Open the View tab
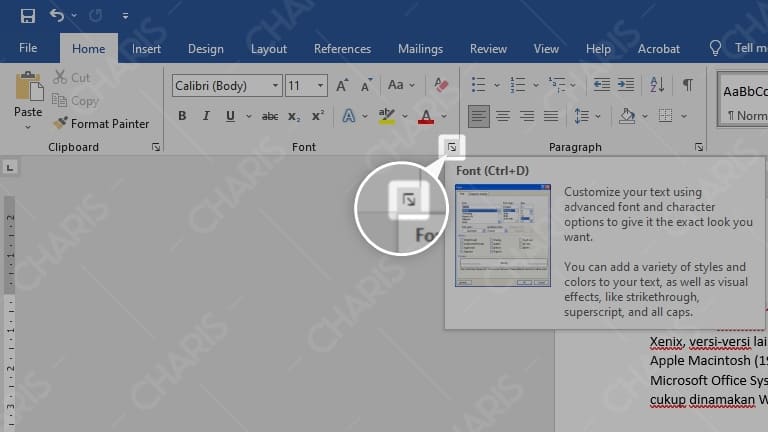The width and height of the screenshot is (768, 432). (546, 48)
